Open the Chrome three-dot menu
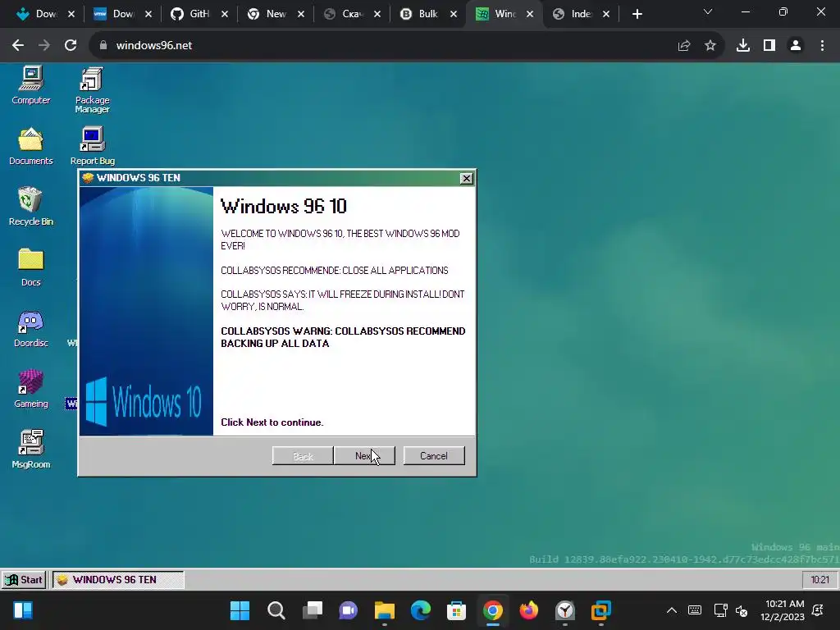 pyautogui.click(x=822, y=46)
